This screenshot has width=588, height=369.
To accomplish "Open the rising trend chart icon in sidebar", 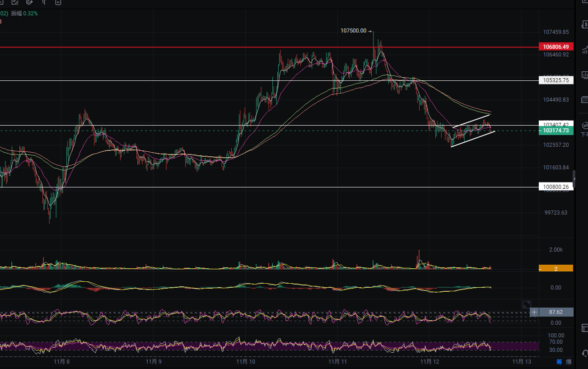I will [x=584, y=49].
